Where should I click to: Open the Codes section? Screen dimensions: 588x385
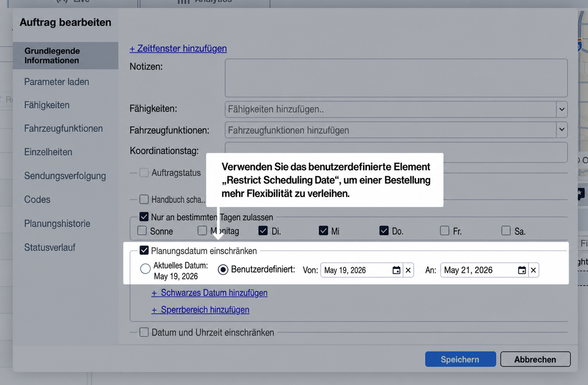[x=37, y=199]
